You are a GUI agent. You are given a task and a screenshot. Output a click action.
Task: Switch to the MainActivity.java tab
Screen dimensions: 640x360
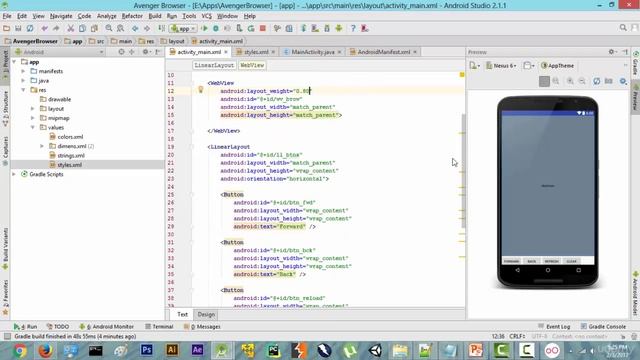[x=313, y=52]
